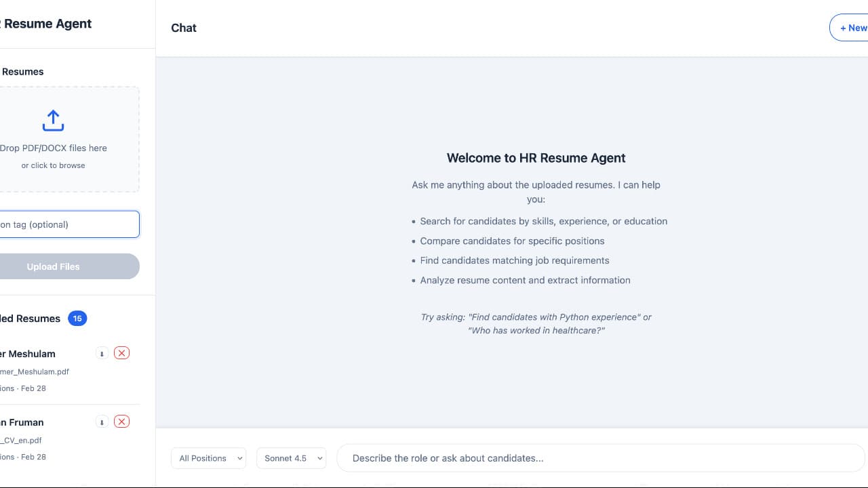868x488 pixels.
Task: Click the Upload Files button
Action: [53, 266]
